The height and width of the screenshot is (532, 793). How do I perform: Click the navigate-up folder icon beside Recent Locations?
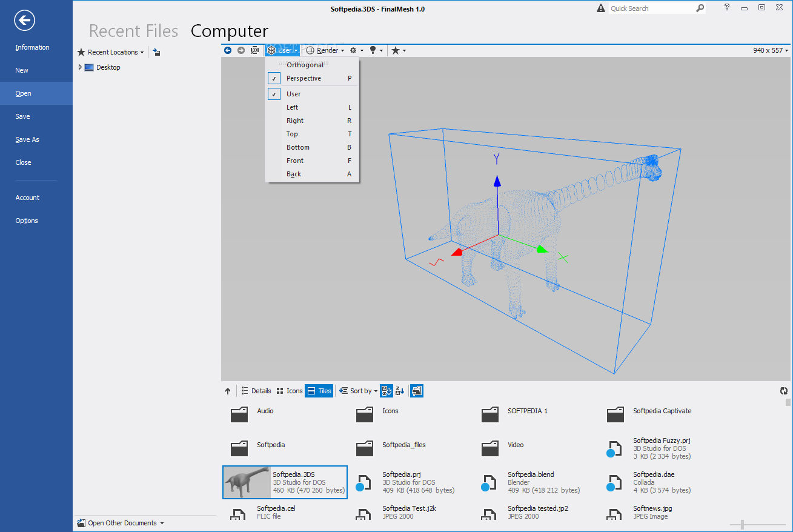[x=156, y=52]
